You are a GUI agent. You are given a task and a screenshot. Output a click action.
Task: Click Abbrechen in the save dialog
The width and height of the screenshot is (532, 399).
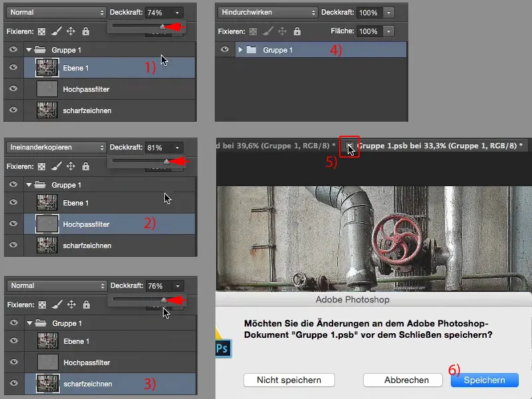point(403,380)
